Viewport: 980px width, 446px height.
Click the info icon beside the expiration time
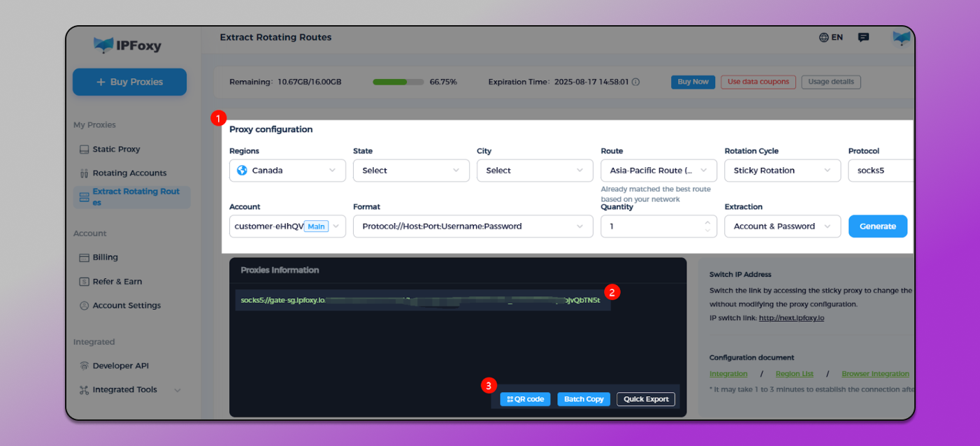click(x=634, y=82)
